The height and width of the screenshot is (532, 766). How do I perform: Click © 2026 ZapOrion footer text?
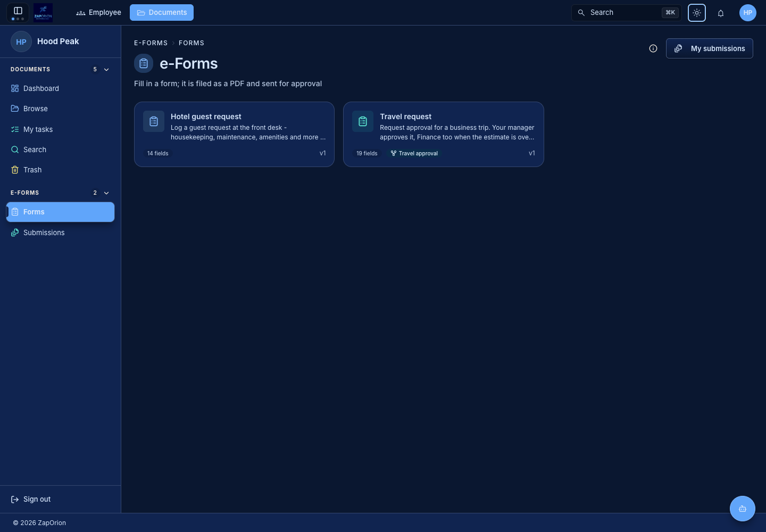point(39,523)
